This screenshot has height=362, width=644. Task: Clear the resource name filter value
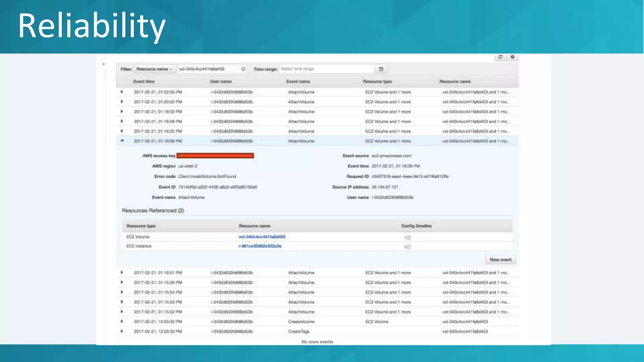click(243, 69)
